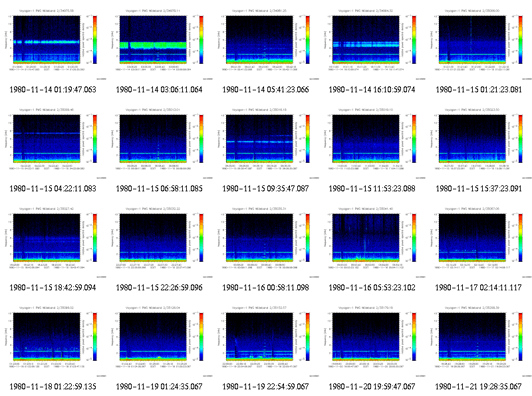This screenshot has height=396, width=532.
Task: Click caption text "1980-11-15 22:26:59.096"
Action: (x=159, y=288)
